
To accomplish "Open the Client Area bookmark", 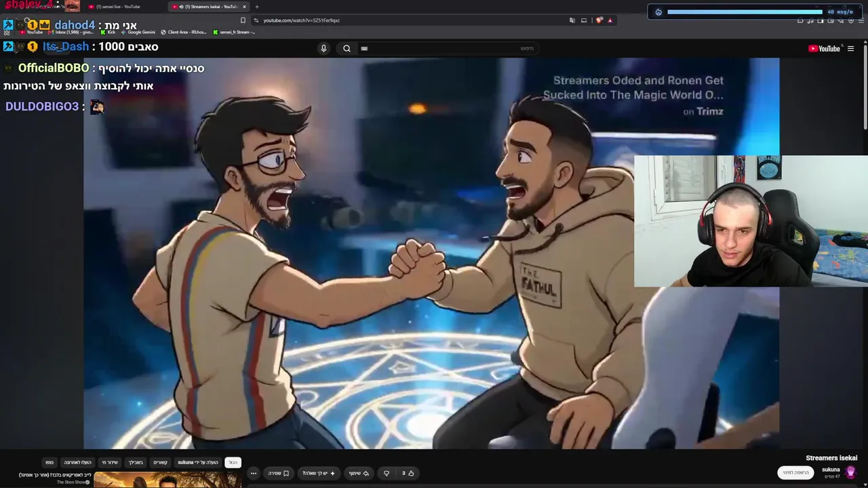I will pos(184,32).
